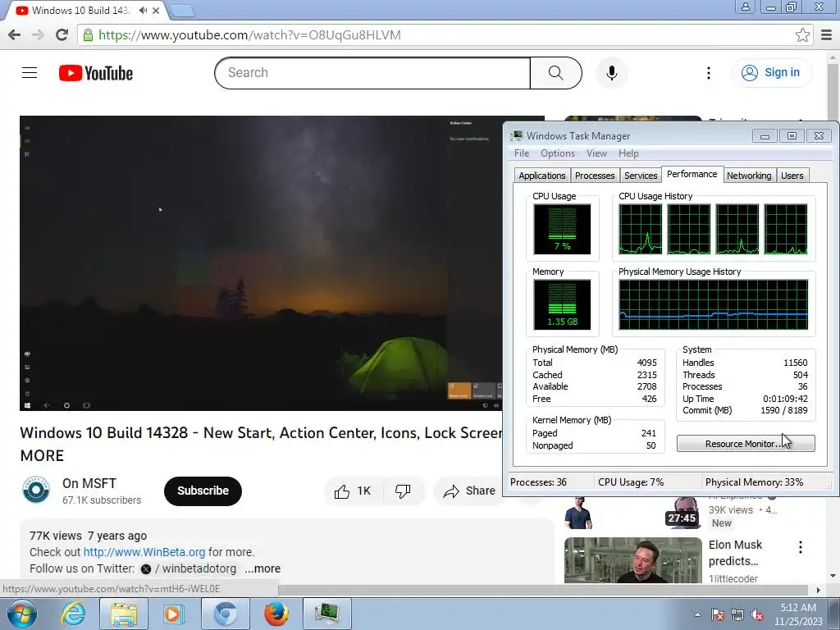Open the Chrome menu icon
The height and width of the screenshot is (630, 840).
827,34
